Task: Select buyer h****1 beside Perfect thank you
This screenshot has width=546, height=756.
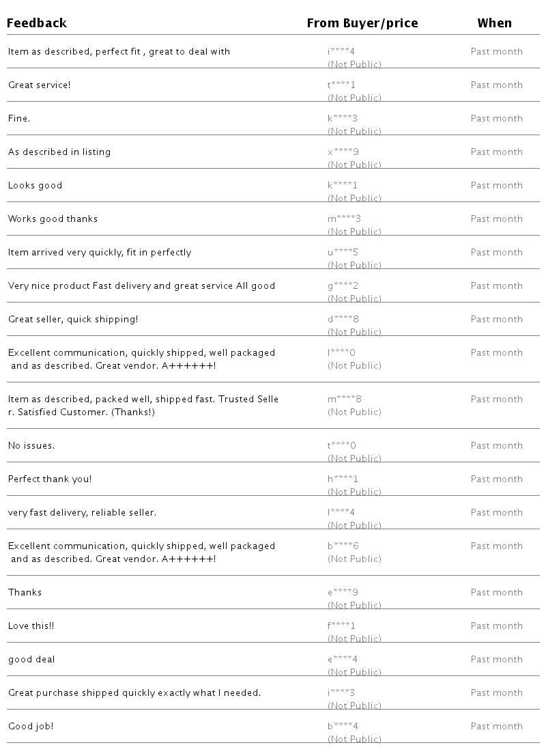Action: point(343,479)
